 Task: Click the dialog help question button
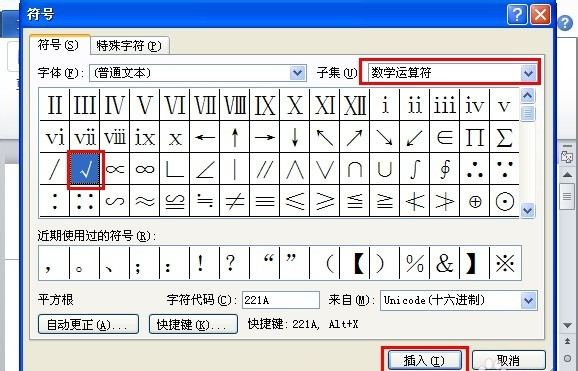[517, 14]
